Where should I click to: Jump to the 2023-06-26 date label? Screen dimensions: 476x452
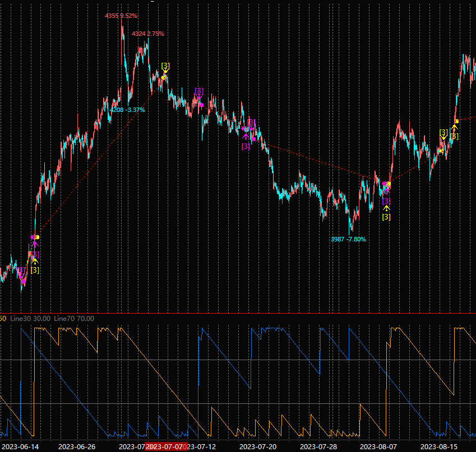77,446
